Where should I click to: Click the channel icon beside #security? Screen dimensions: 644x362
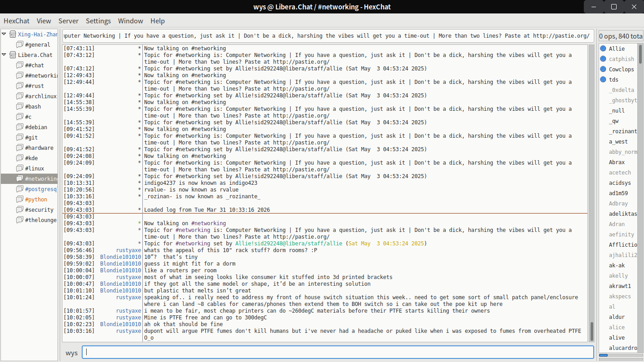point(19,209)
